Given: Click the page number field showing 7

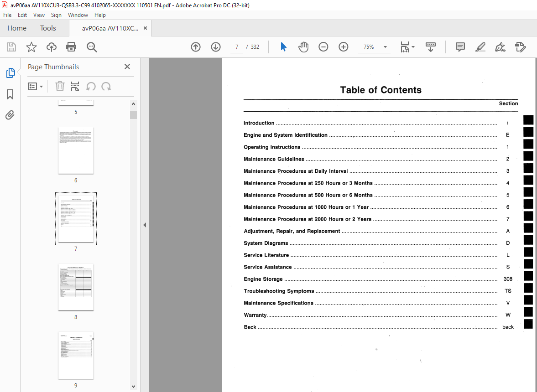Looking at the screenshot, I should (237, 47).
